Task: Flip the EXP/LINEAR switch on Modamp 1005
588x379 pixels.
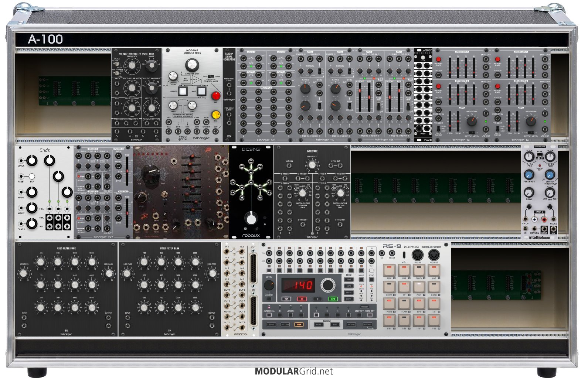Action: point(211,76)
